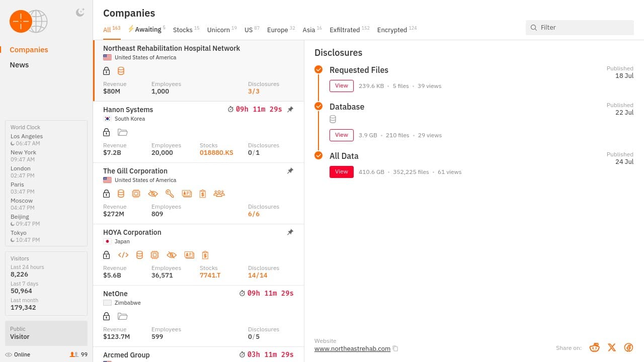Toggle pin on HOYA Corporation
This screenshot has width=644, height=362.
[290, 232]
